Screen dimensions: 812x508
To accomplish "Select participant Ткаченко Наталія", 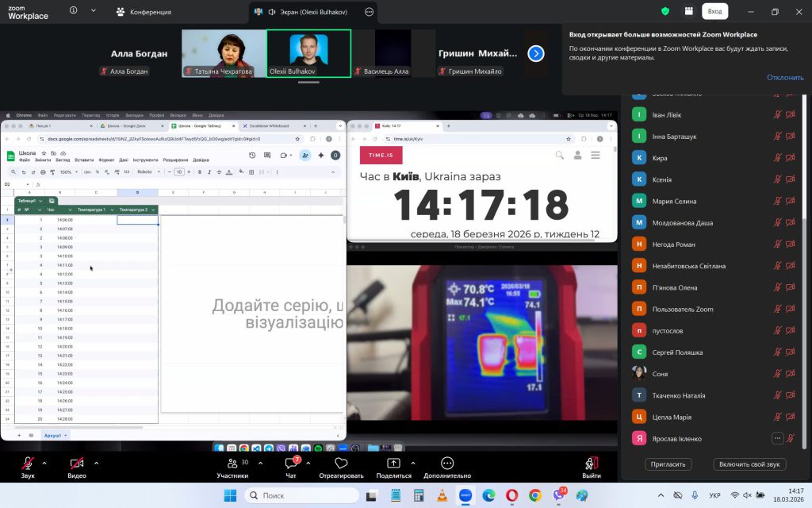I will pos(714,395).
